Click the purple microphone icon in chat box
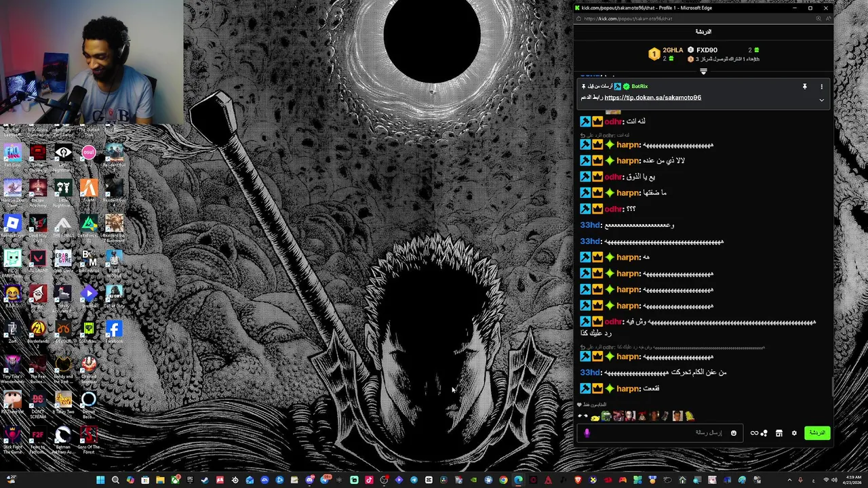The height and width of the screenshot is (488, 868). coord(587,433)
